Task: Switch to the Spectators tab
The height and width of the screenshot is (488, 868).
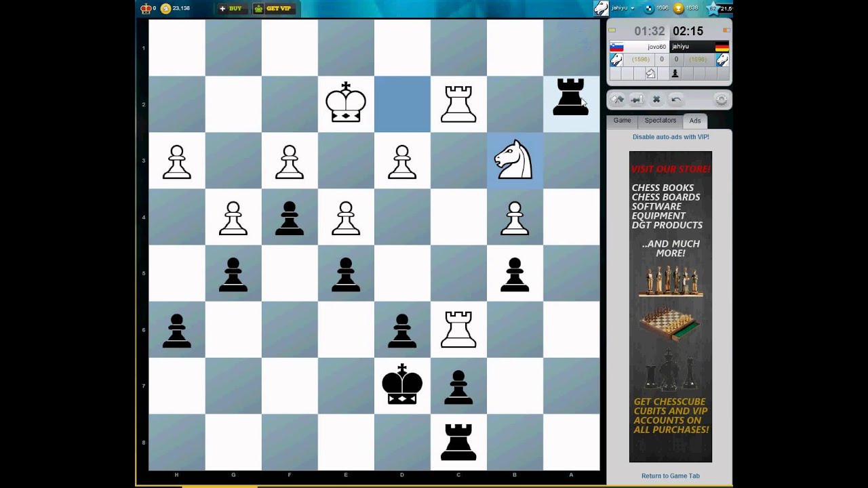Action: [x=660, y=121]
